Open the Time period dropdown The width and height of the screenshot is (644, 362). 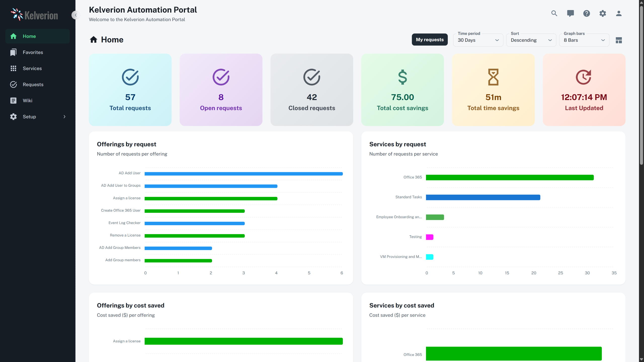tap(478, 40)
